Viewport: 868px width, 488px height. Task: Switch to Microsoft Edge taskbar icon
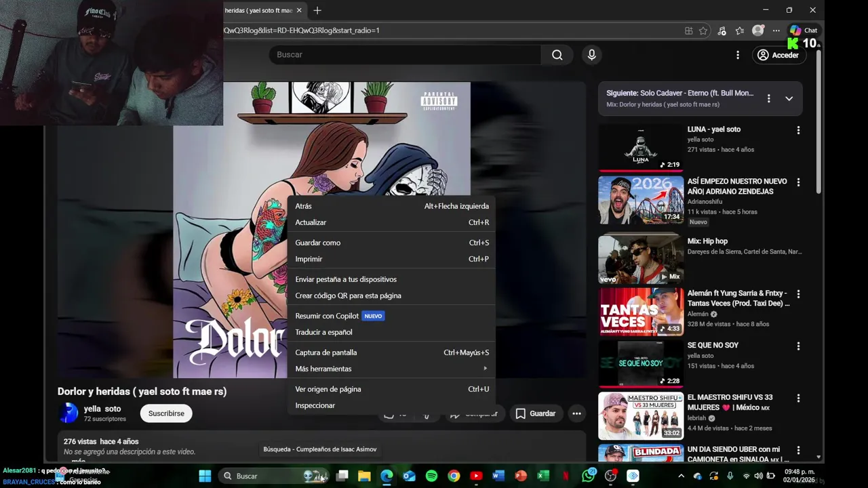[x=387, y=476]
